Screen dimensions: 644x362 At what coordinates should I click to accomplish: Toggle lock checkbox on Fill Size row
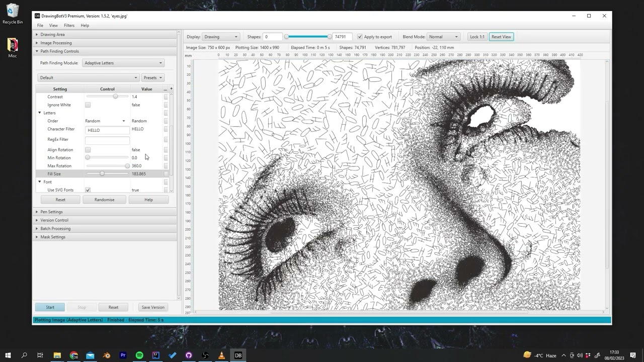pyautogui.click(x=166, y=174)
